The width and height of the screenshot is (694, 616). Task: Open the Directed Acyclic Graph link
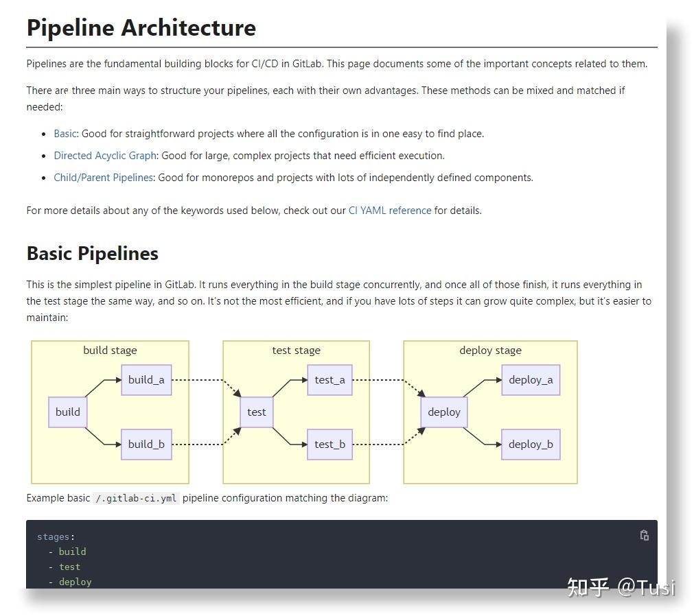(x=105, y=156)
